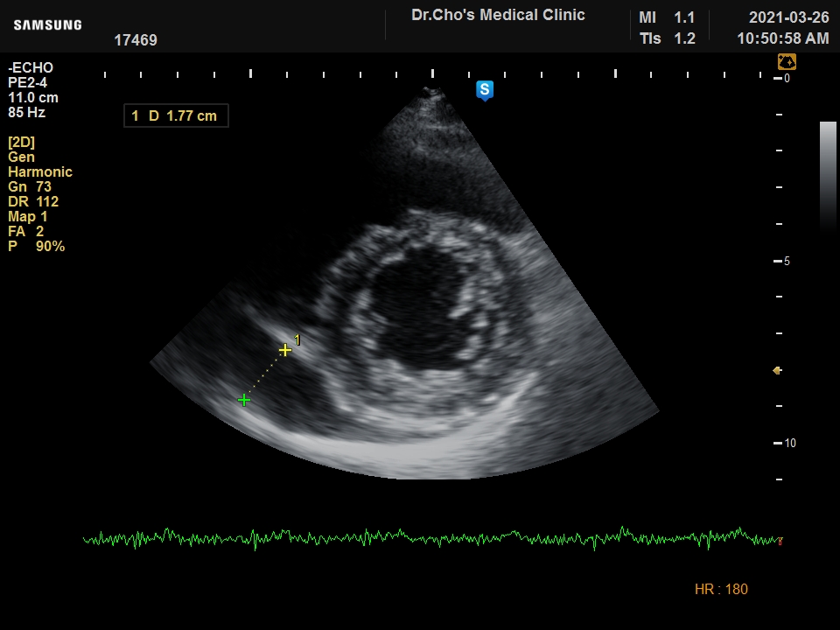
Task: Select the 1 D 1.77 cm measurement box
Action: click(x=176, y=115)
